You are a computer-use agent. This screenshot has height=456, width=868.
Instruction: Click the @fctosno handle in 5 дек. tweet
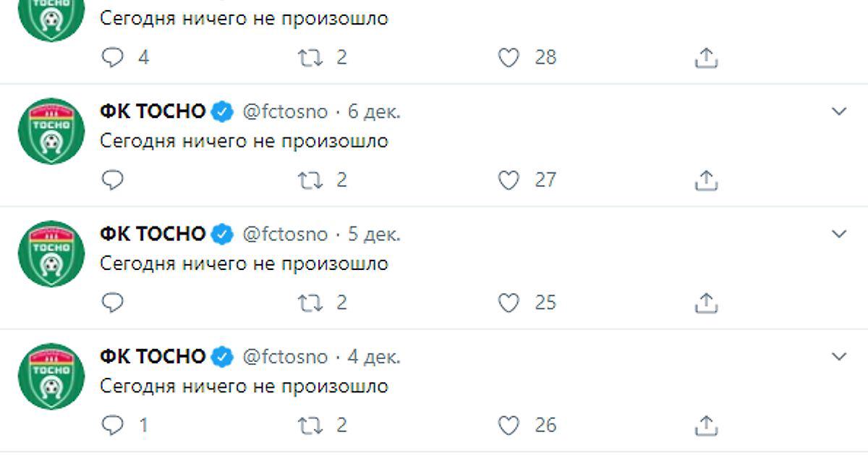tap(284, 235)
